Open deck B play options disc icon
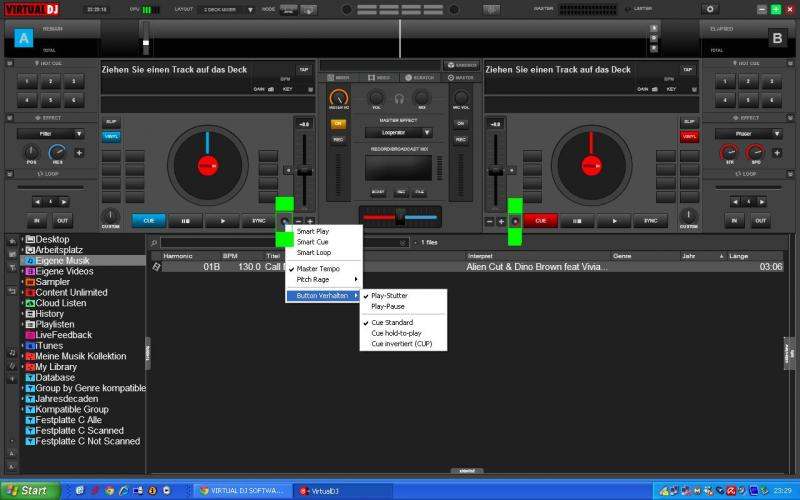 coord(515,221)
